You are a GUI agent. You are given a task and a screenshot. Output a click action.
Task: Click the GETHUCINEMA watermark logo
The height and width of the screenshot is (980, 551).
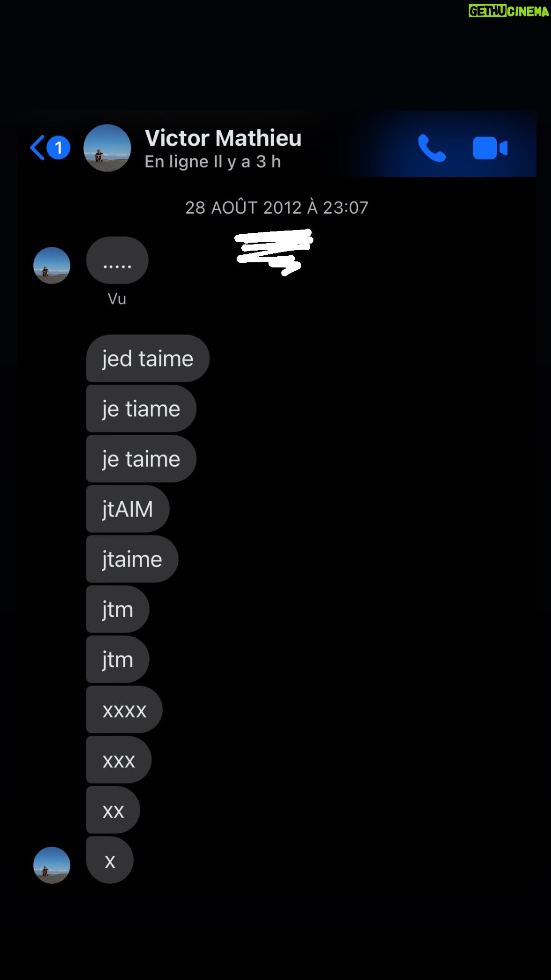[x=509, y=11]
